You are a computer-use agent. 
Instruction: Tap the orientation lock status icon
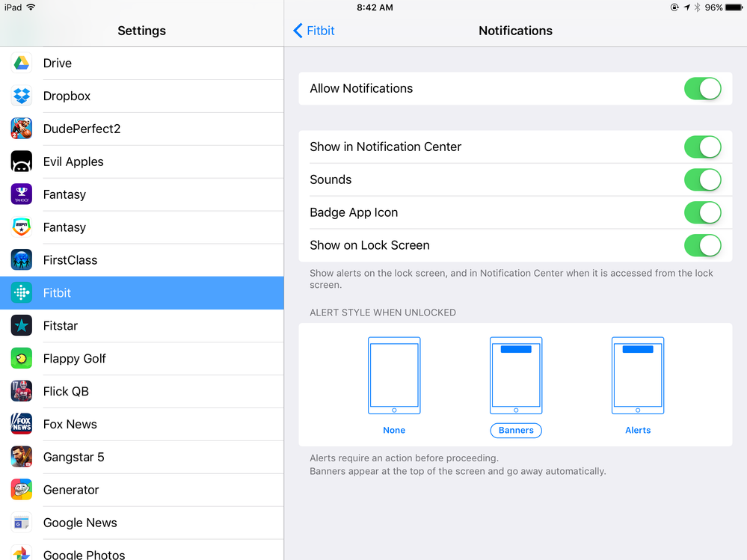[674, 7]
